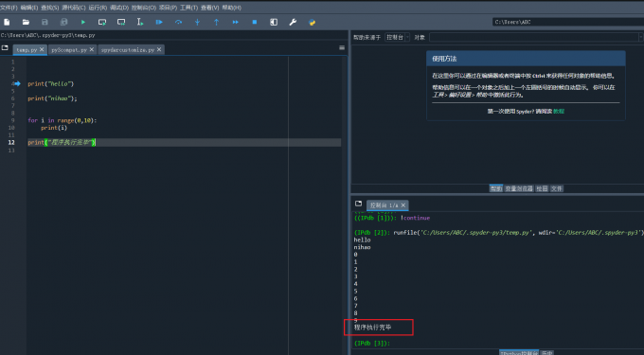644x355 pixels.
Task: Create a new file from the toolbar
Action: [x=7, y=22]
